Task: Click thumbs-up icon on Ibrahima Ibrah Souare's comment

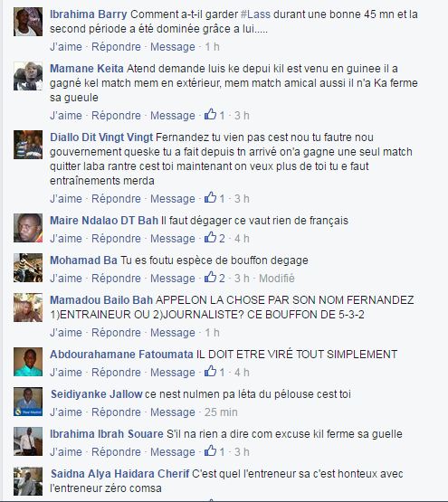Action: point(210,450)
